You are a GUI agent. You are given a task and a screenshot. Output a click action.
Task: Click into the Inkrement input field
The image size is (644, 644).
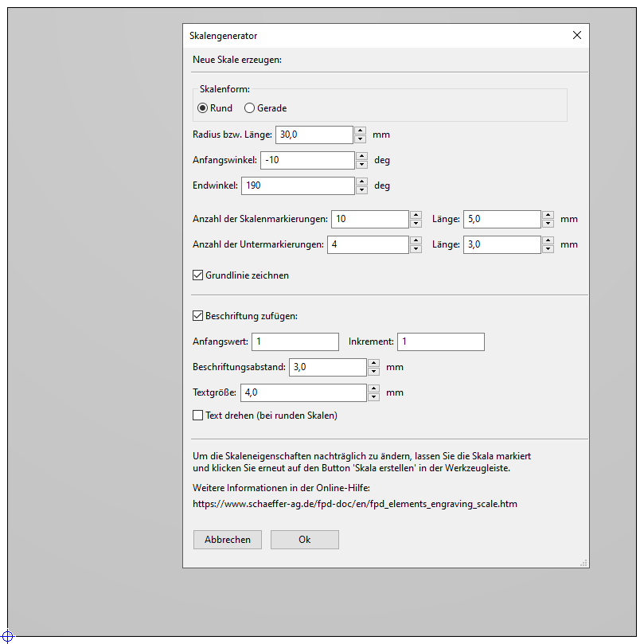click(x=440, y=342)
